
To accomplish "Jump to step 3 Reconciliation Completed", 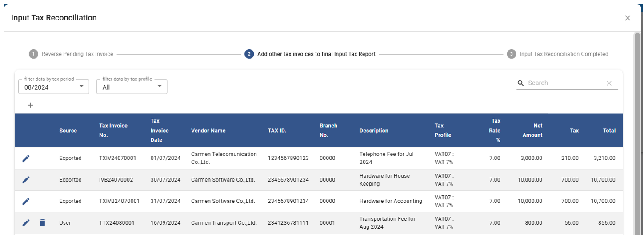I will [558, 54].
